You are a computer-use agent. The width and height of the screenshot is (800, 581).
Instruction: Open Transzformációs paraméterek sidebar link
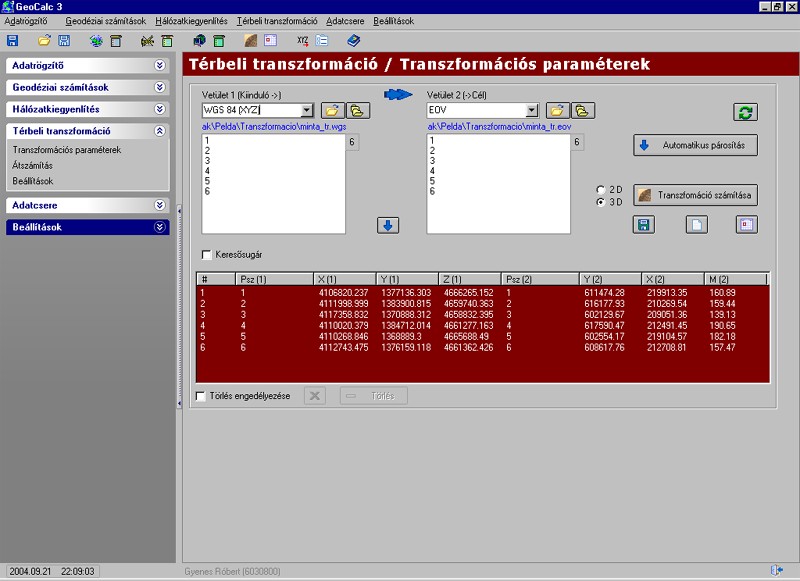click(x=67, y=150)
